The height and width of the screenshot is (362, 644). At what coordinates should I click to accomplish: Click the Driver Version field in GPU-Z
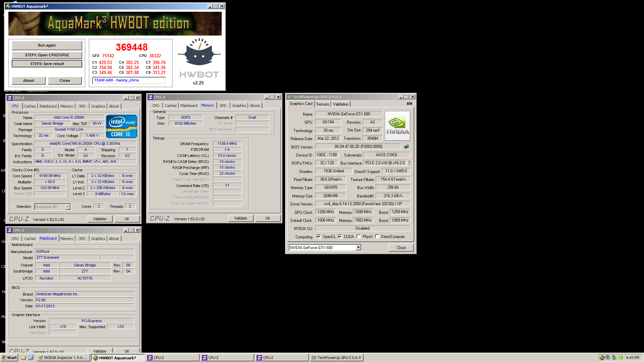(363, 204)
